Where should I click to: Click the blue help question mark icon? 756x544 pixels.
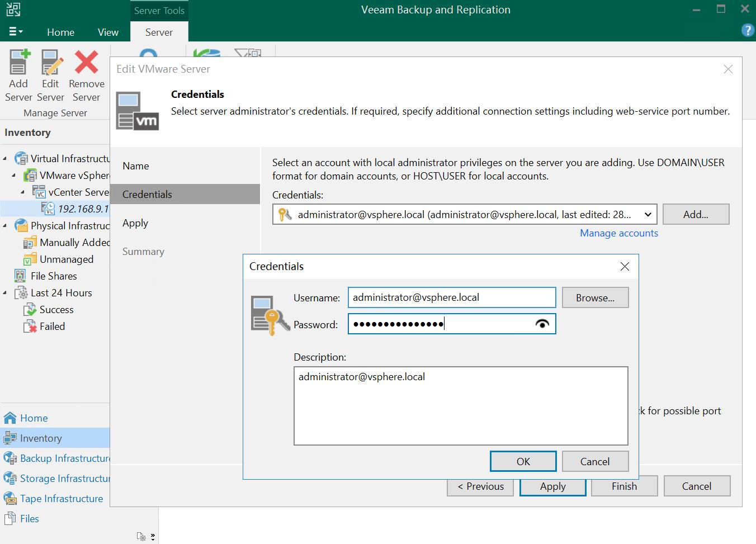pos(747,30)
